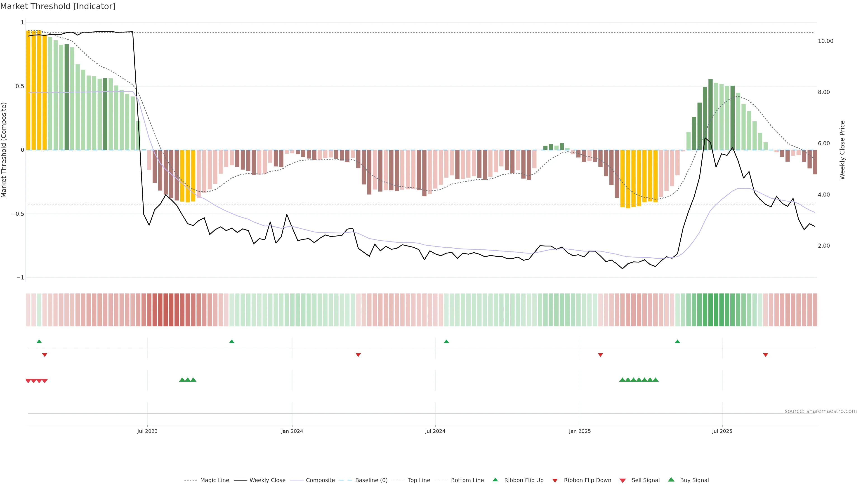Click green flip-up marker near Jul 2024
Screen dimensions: 868x488
coord(446,342)
